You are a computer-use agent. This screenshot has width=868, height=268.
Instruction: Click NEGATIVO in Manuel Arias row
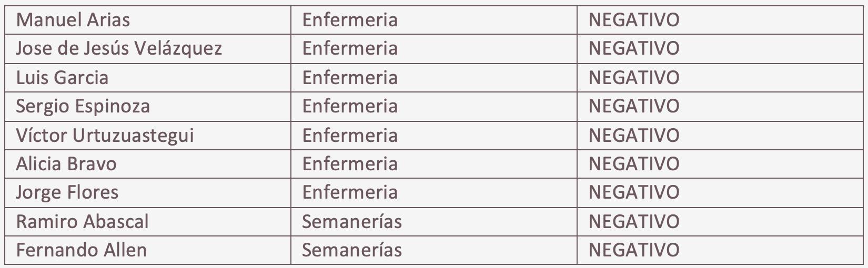click(634, 20)
